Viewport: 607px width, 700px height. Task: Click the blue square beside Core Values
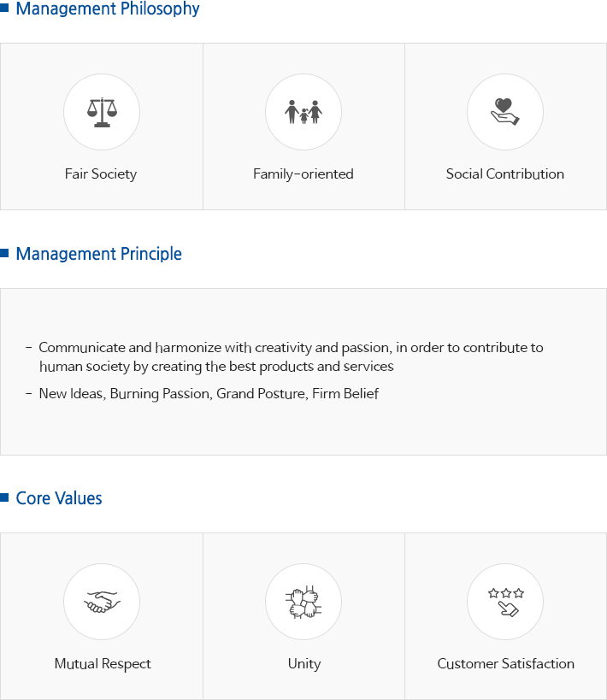click(4, 497)
